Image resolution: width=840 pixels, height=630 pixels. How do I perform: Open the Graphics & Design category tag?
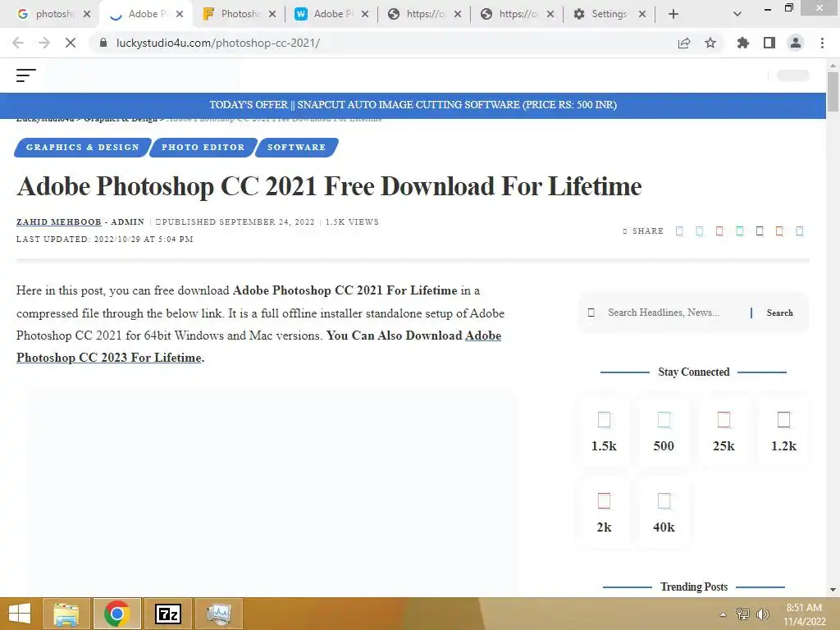[x=83, y=148]
